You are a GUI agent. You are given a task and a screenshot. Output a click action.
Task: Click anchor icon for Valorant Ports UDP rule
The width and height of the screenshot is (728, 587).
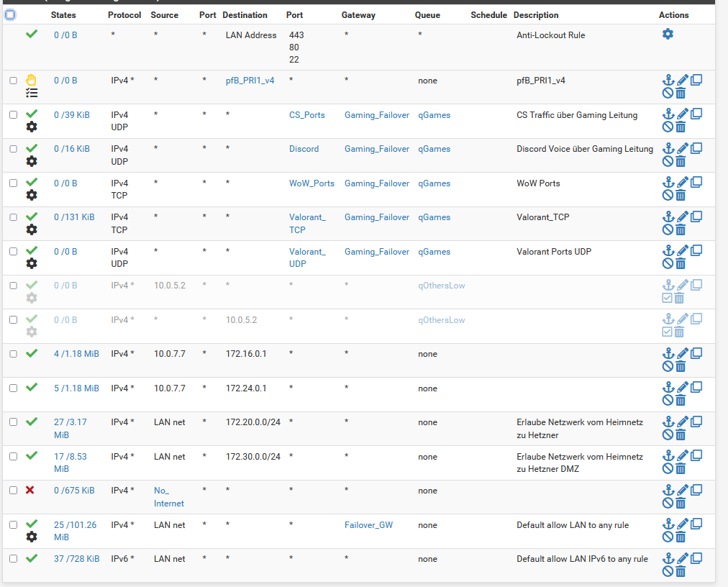pyautogui.click(x=668, y=251)
